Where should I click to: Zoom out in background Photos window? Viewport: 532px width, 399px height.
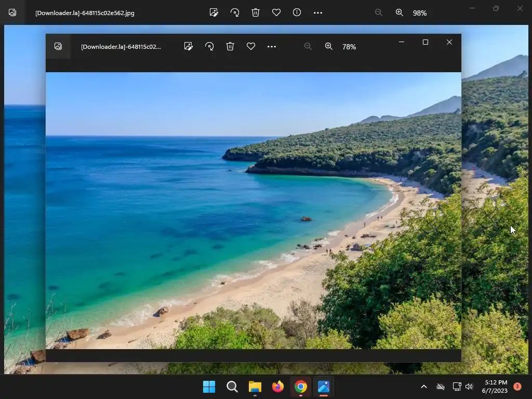click(379, 12)
